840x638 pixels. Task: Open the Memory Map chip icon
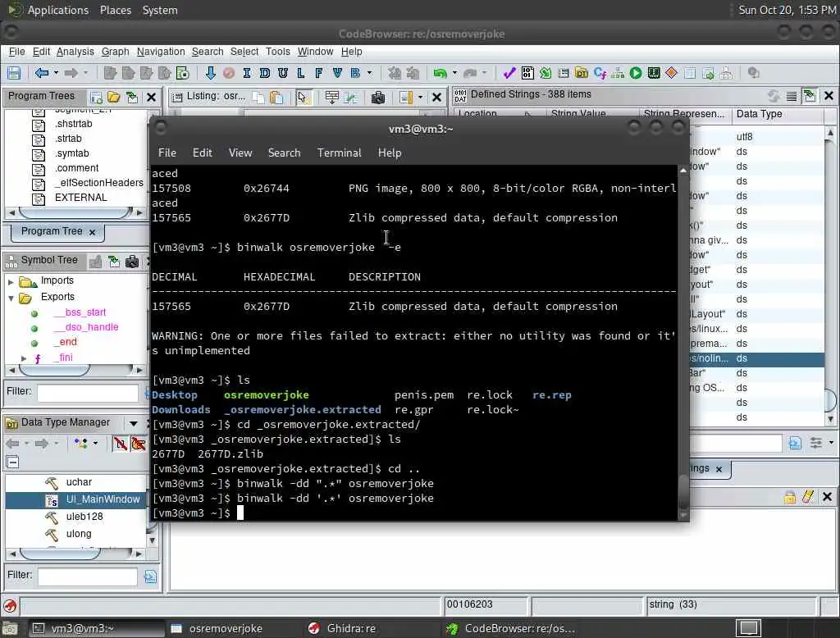(654, 73)
